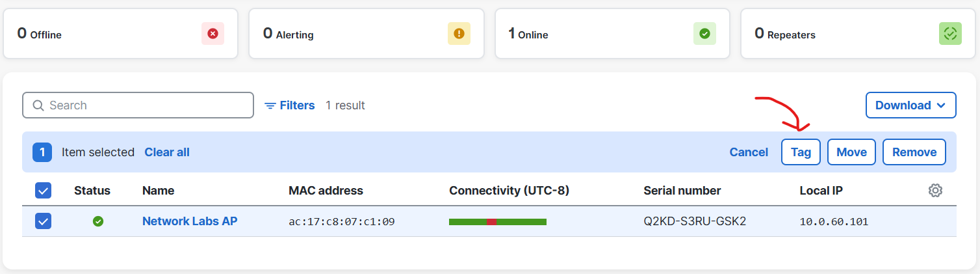Click green status dot for Network Labs AP
This screenshot has height=274, width=980.
point(98,221)
